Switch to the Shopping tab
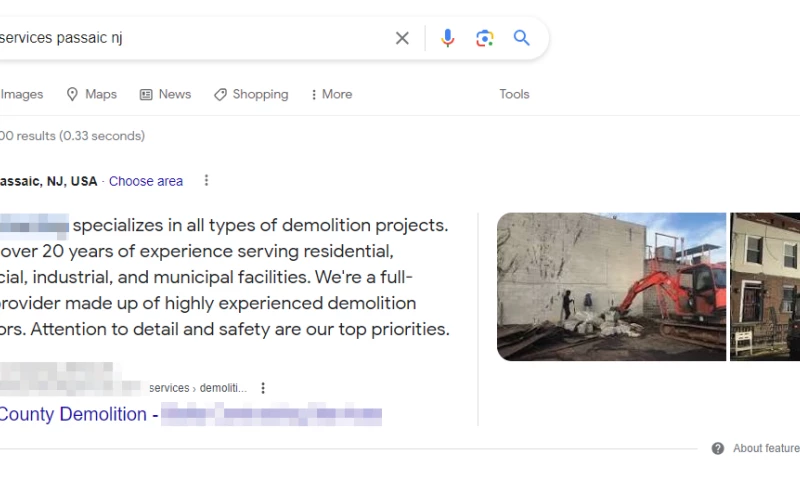The height and width of the screenshot is (480, 800). pyautogui.click(x=251, y=94)
